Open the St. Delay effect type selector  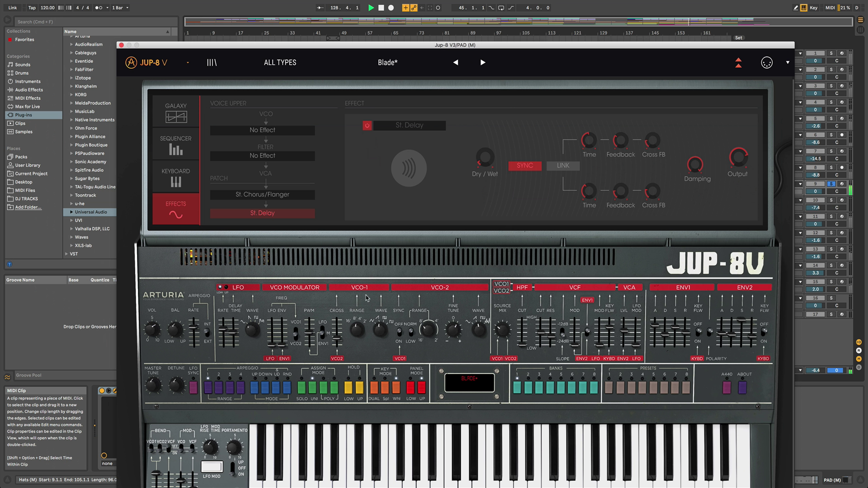coord(409,126)
